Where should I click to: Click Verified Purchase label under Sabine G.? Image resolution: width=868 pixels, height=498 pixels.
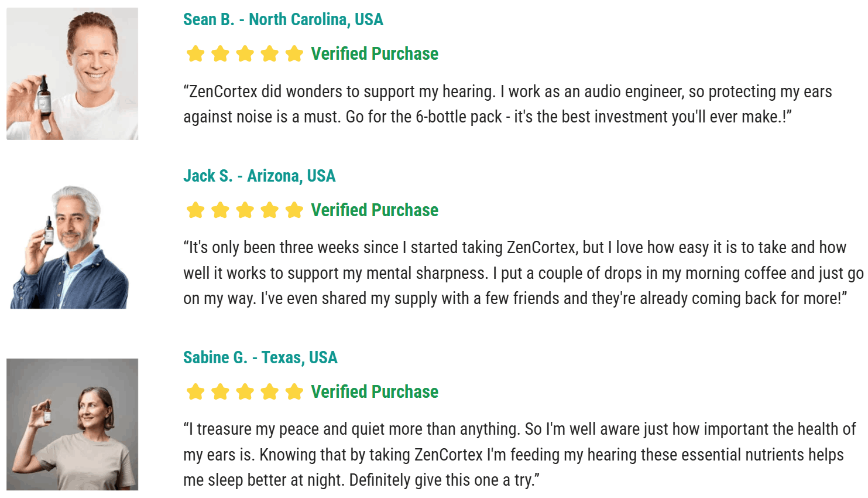[x=375, y=392]
